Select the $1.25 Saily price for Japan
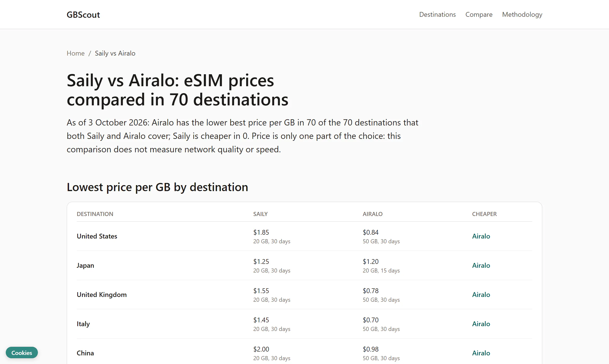 coord(261,262)
